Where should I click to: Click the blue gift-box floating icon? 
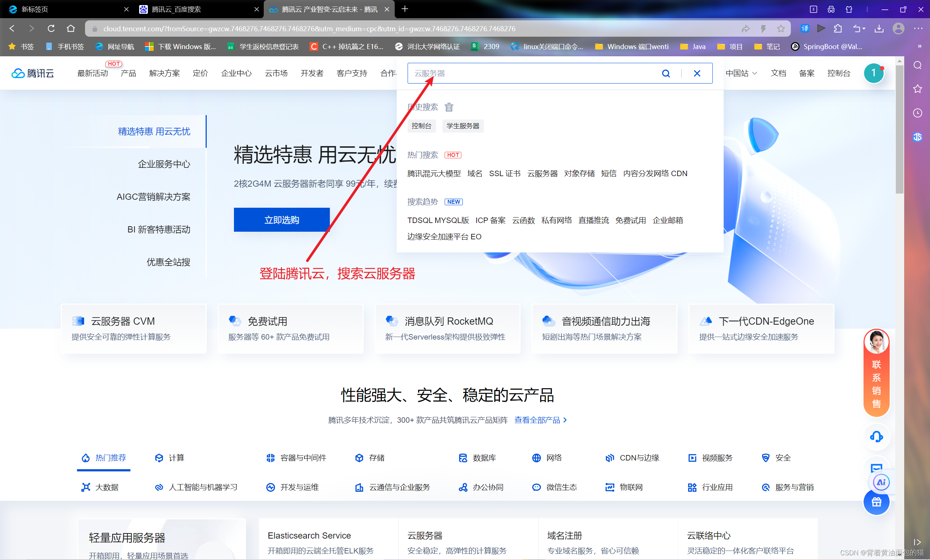876,502
